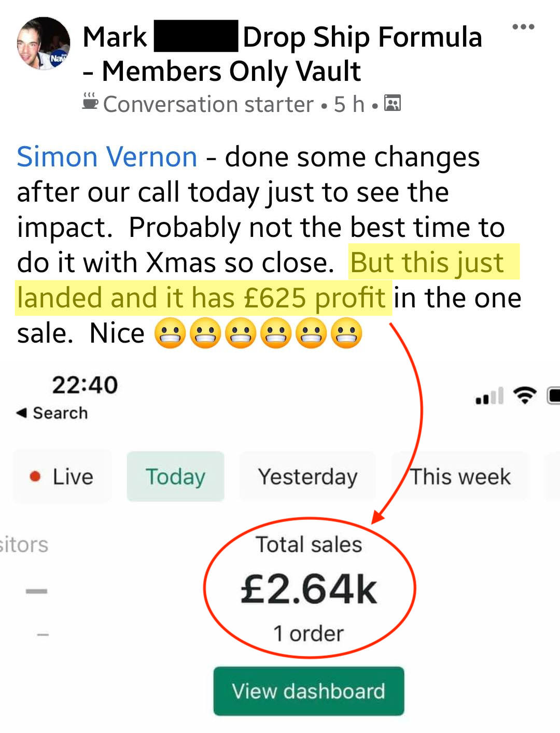The image size is (560, 733).
Task: Click the 1 order count text
Action: (309, 633)
